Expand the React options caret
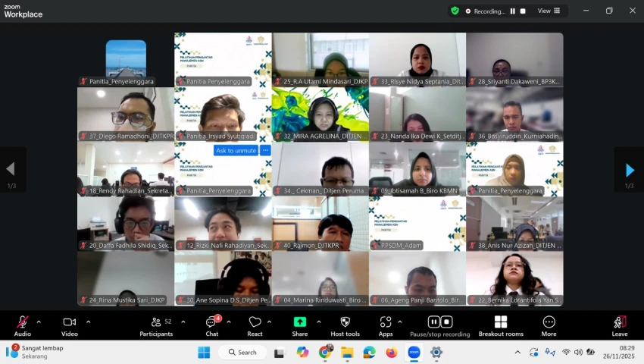This screenshot has width=644, height=364. 270,322
